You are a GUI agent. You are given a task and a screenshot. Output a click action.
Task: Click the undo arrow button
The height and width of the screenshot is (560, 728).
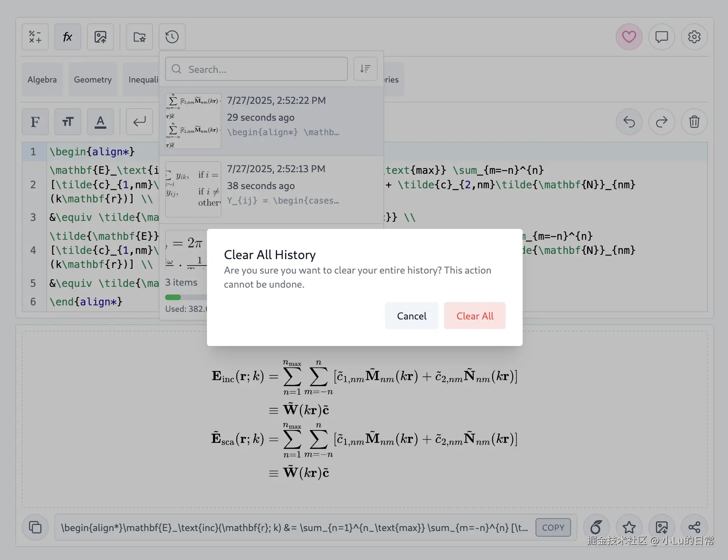click(629, 121)
